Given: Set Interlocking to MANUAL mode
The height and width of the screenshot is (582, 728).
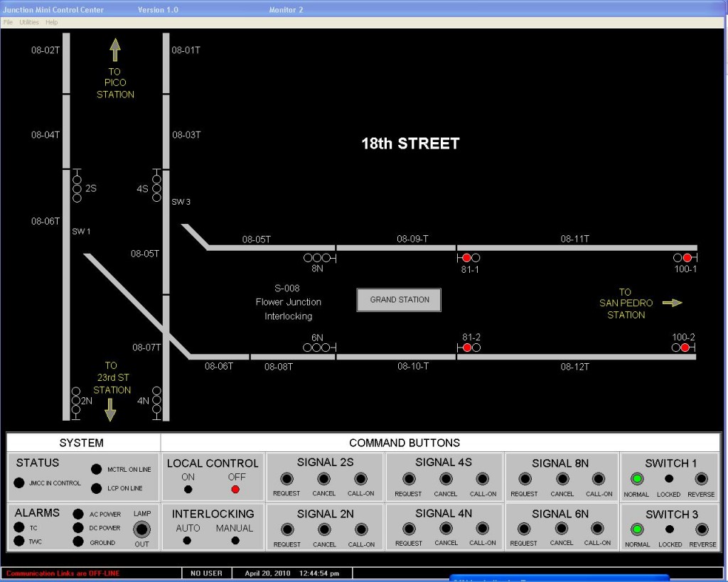Looking at the screenshot, I should (x=235, y=540).
